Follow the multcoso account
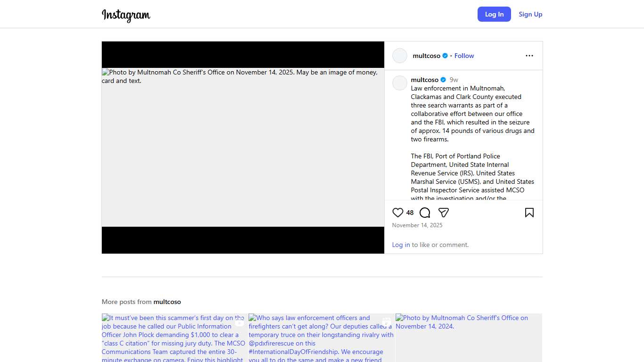The image size is (644, 362). [x=464, y=56]
